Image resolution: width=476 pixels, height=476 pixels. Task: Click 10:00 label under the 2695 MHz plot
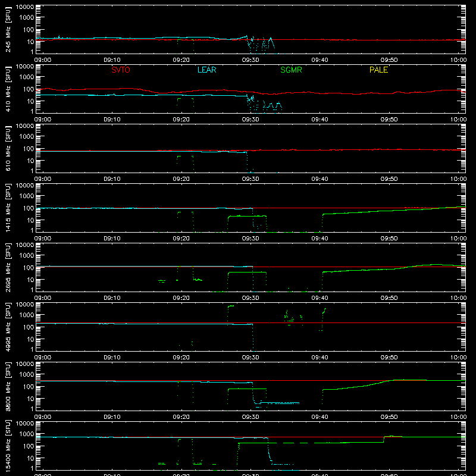point(458,298)
